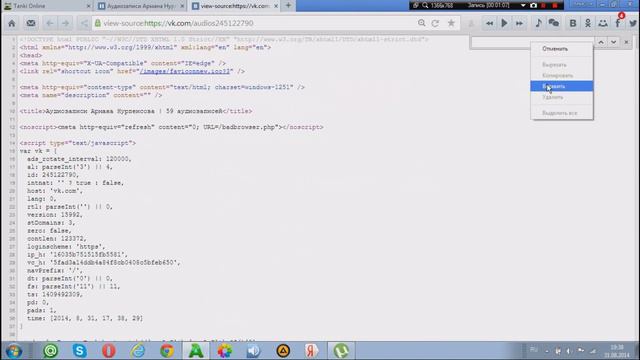Screen dimensions: 640x360
Task: Click the 'id: 245122790' source line
Action: click(53, 175)
